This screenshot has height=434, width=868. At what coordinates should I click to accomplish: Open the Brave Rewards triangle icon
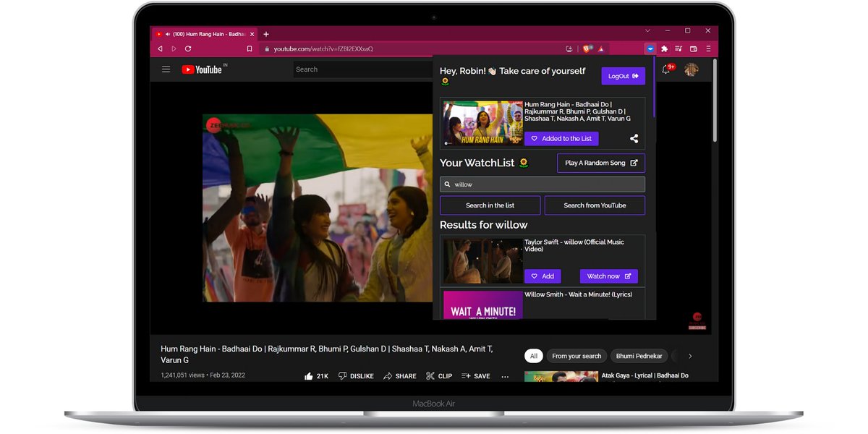click(601, 48)
